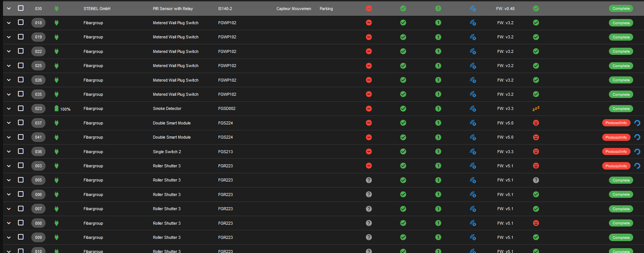
Task: Click the grey question mark status icon right of FW v5.1 in row 005
Action: pyautogui.click(x=536, y=180)
